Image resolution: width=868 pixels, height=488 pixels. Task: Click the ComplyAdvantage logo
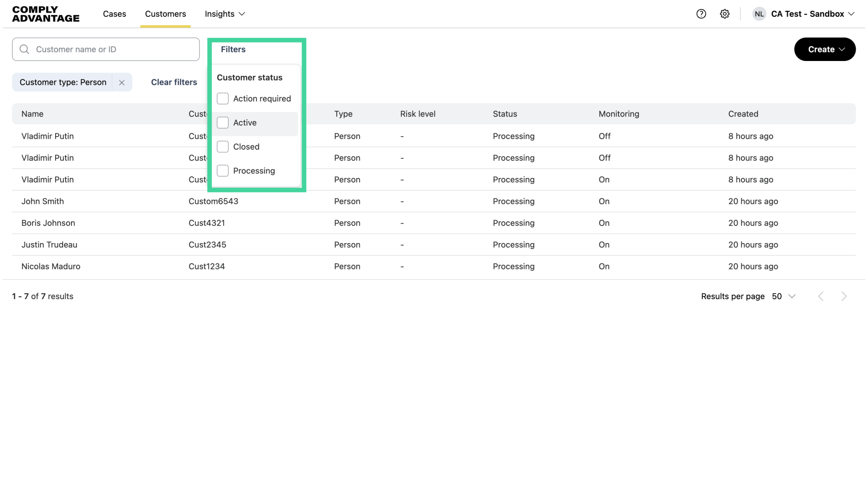coord(45,14)
